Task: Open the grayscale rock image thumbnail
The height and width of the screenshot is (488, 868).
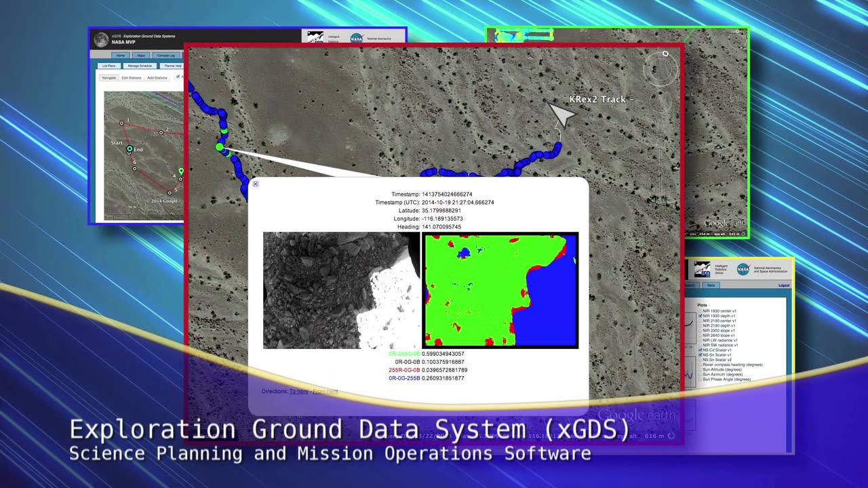Action: coord(342,290)
